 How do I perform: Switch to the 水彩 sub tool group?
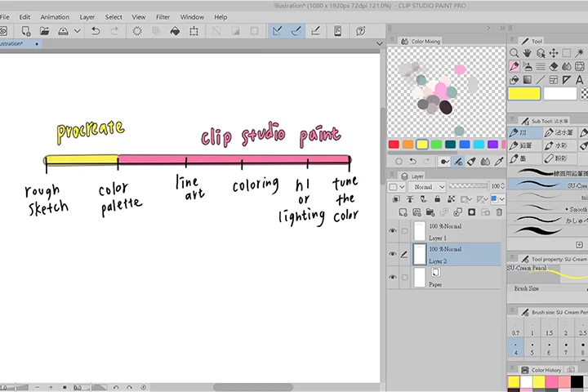[x=560, y=145]
